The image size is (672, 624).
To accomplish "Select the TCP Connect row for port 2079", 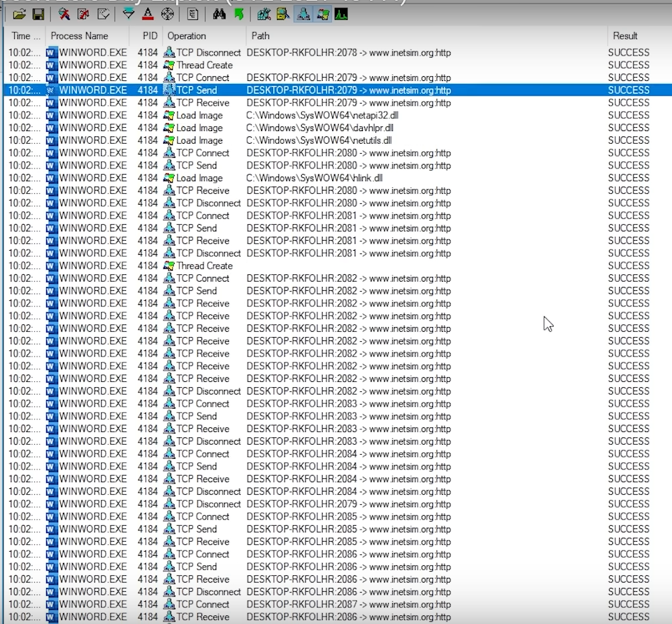I will (x=338, y=78).
